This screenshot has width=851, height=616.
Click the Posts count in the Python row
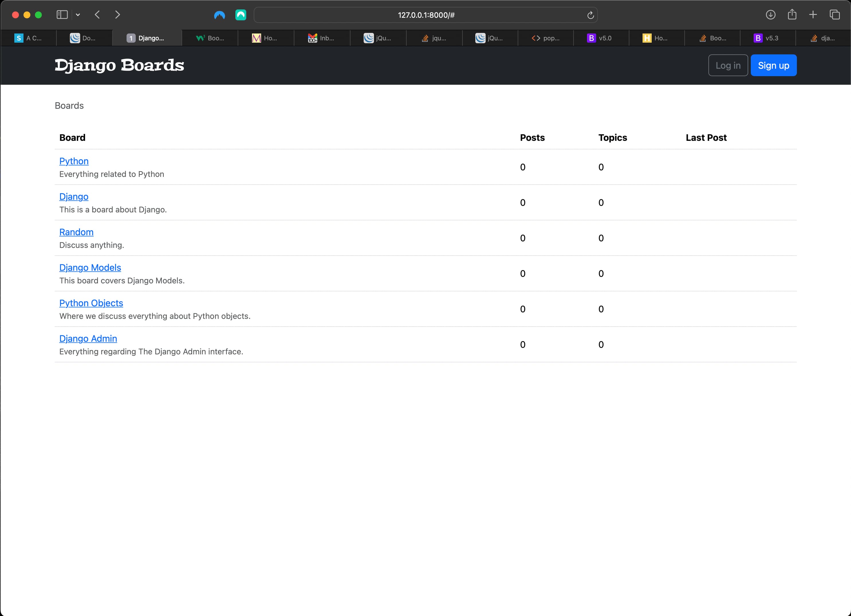click(522, 167)
